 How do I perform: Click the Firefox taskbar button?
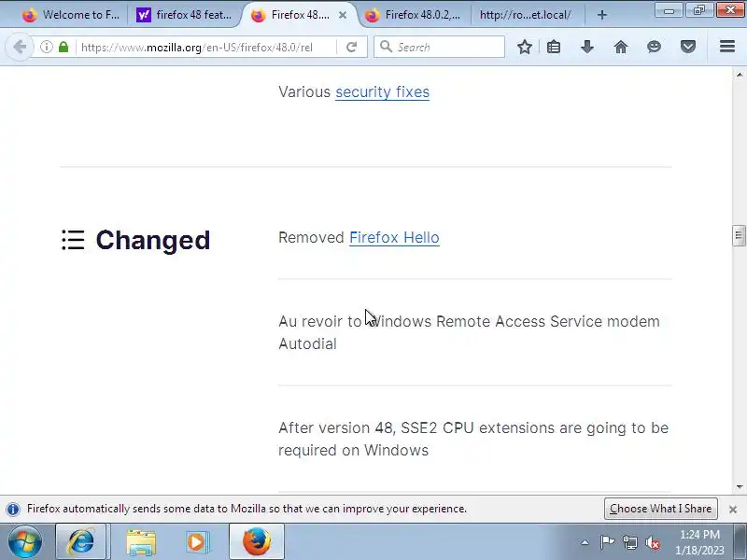tap(257, 541)
